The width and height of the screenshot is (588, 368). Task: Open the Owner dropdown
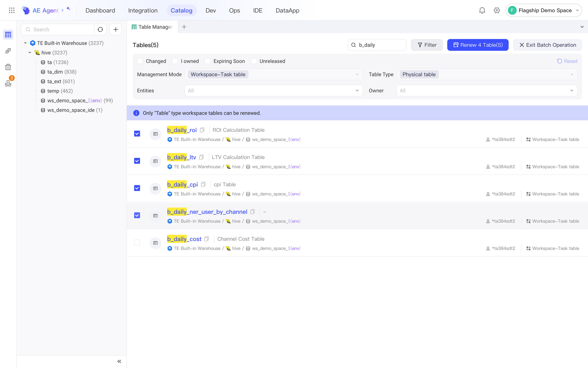(487, 91)
